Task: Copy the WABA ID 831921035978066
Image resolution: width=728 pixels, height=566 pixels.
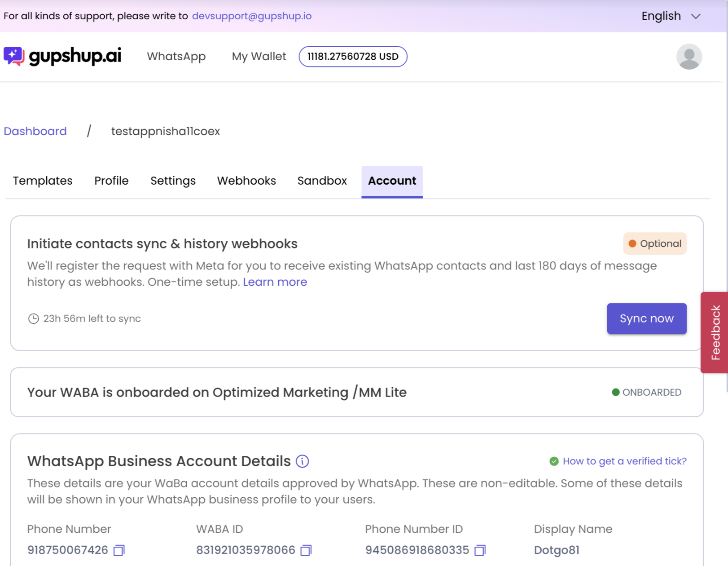Action: coord(306,550)
